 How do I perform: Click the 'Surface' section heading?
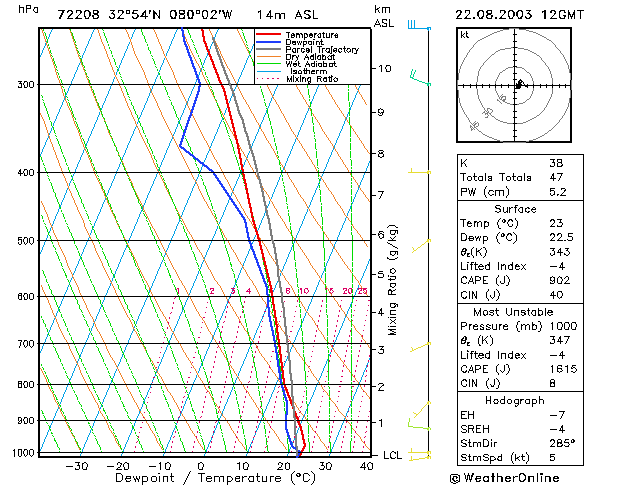515,209
